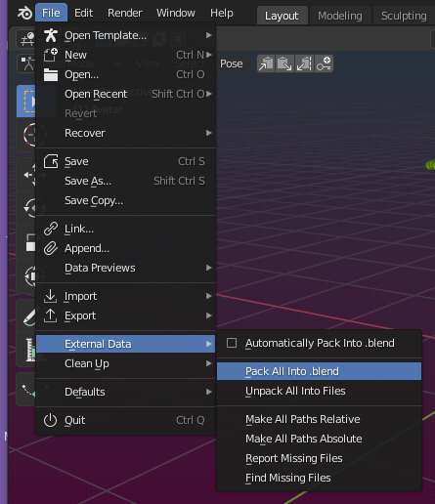
Task: Click the Link chain icon
Action: (51, 229)
